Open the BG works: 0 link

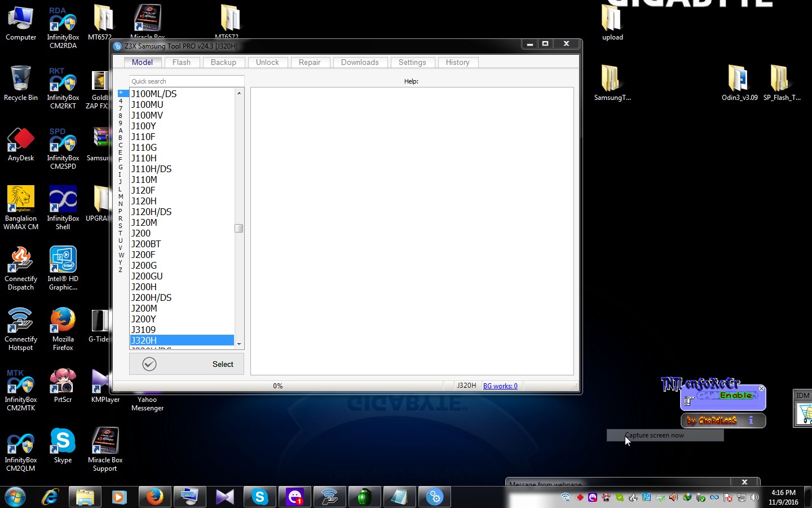pyautogui.click(x=500, y=386)
